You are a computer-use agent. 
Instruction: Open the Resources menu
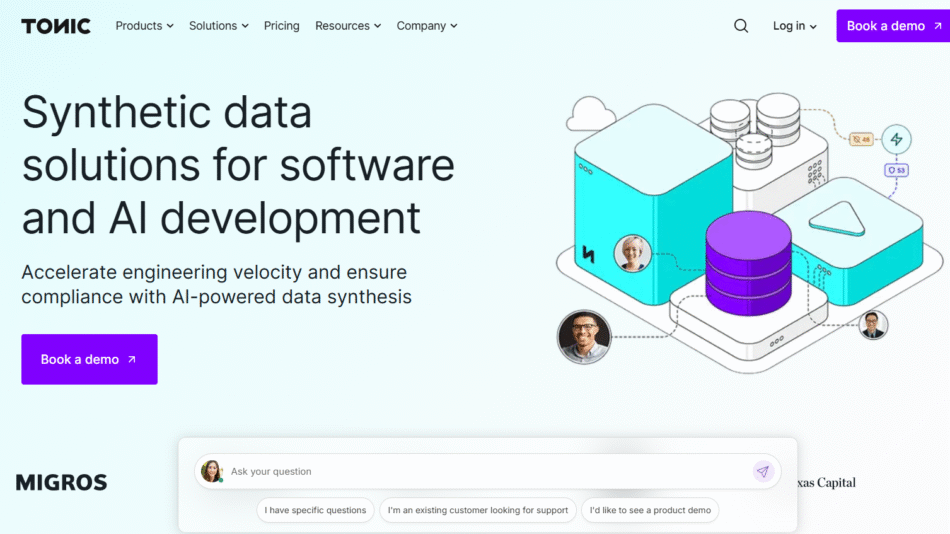[347, 26]
